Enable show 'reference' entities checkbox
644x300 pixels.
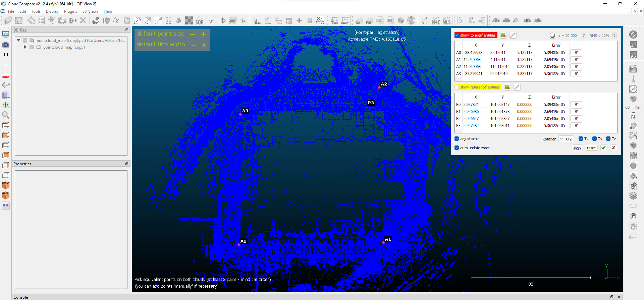click(x=457, y=87)
